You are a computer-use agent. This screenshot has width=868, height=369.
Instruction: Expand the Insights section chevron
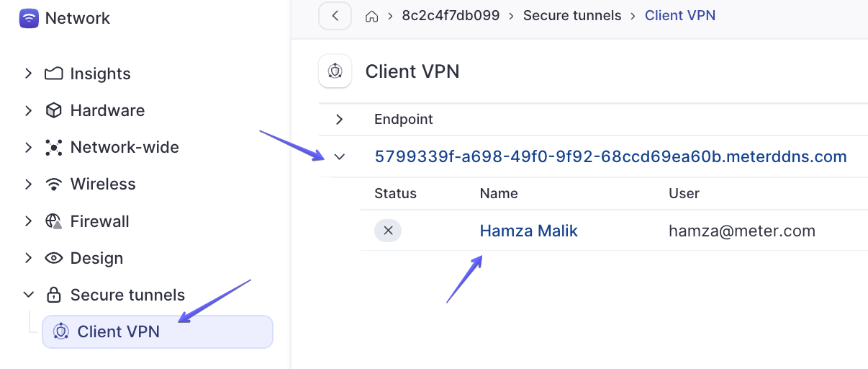(28, 74)
